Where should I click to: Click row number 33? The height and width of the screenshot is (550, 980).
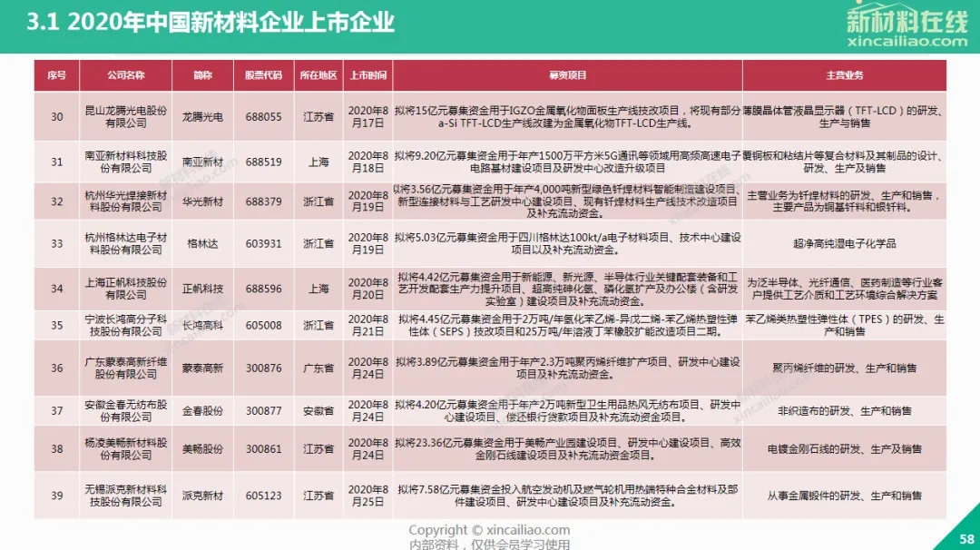[57, 244]
